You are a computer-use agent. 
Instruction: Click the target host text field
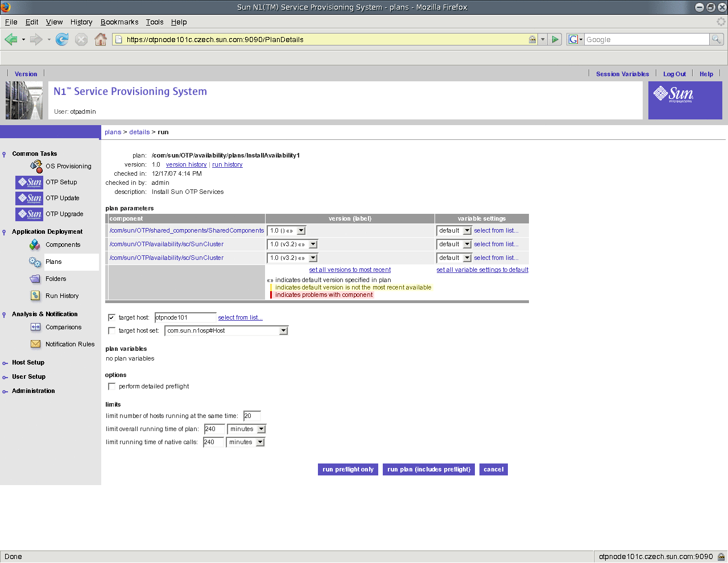pyautogui.click(x=185, y=317)
